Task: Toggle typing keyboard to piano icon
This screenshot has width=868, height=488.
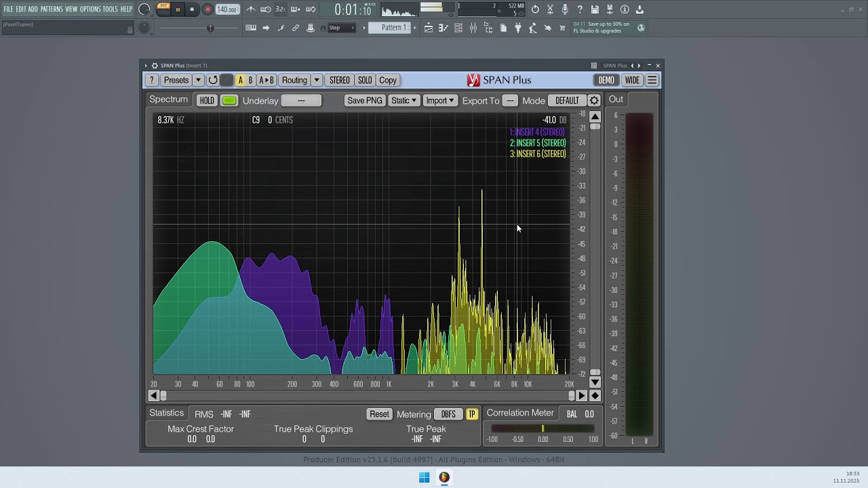Action: click(x=251, y=28)
